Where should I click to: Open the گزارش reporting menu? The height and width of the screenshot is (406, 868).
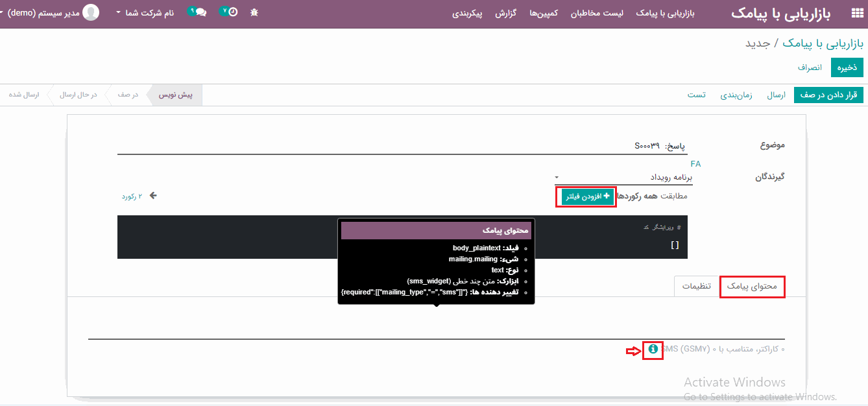505,14
